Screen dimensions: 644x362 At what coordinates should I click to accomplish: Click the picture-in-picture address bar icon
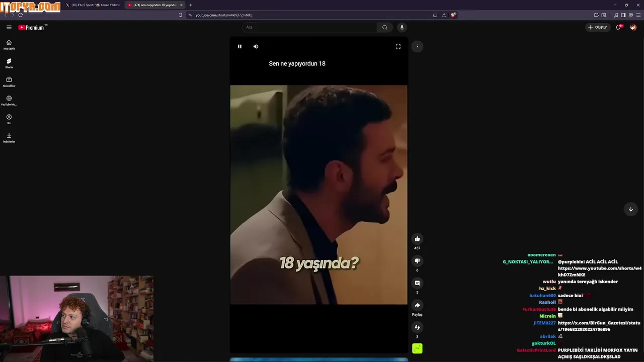(x=435, y=15)
